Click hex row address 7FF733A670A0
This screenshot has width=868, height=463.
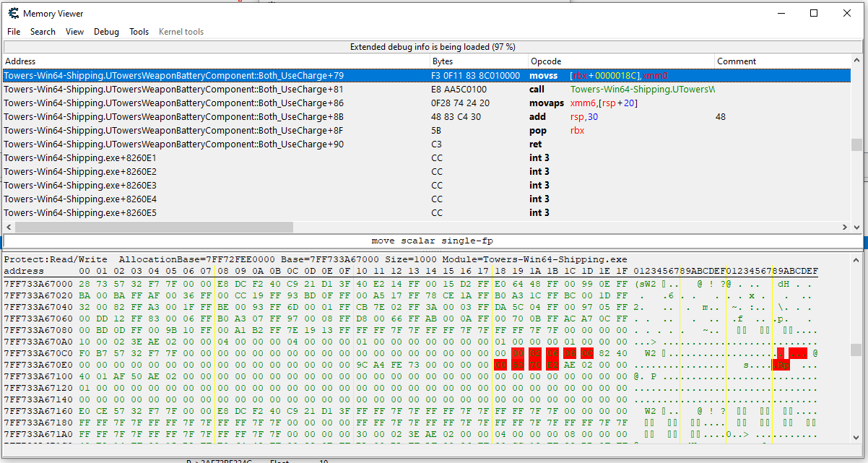click(x=38, y=342)
